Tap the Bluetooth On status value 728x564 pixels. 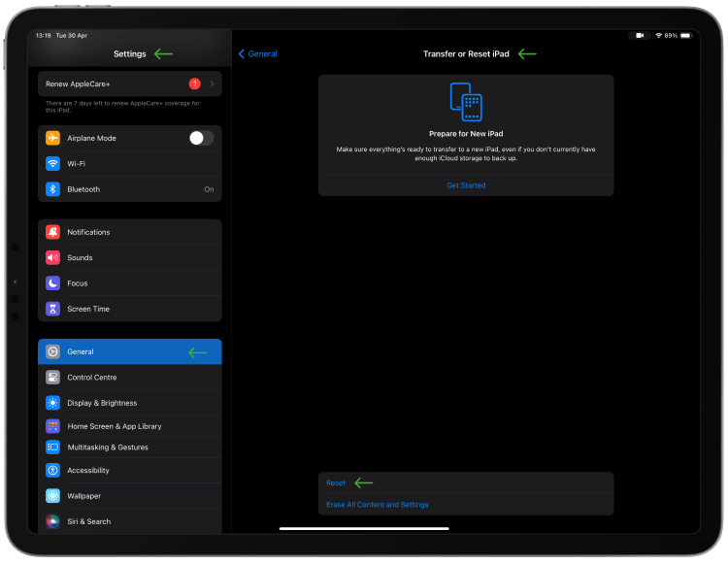point(209,189)
